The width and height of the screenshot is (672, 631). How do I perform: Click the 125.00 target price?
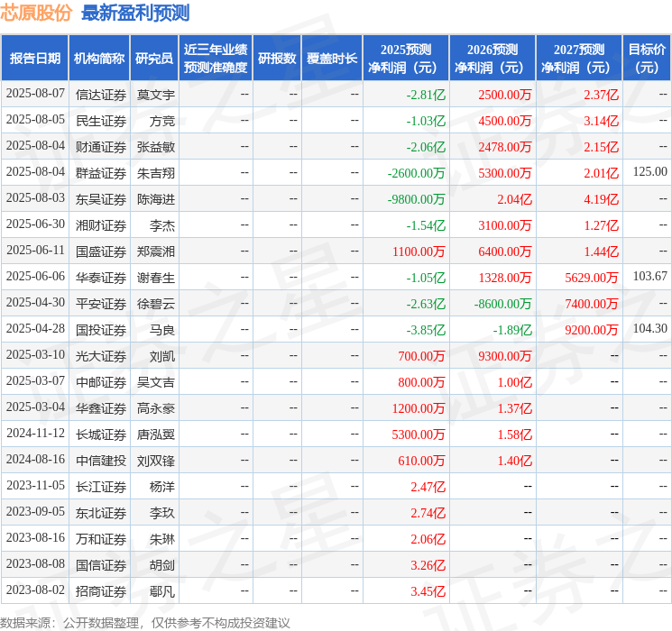650,172
